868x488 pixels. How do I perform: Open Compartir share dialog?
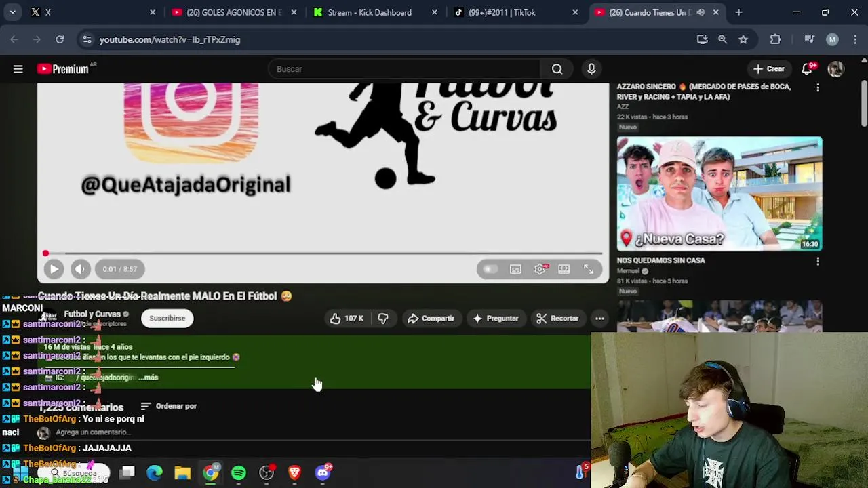pyautogui.click(x=431, y=319)
